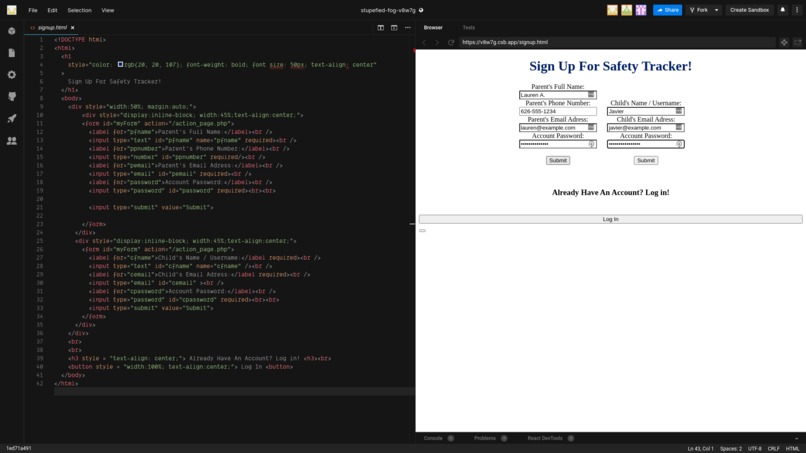
Task: Click the key icon in child's password field
Action: (679, 144)
